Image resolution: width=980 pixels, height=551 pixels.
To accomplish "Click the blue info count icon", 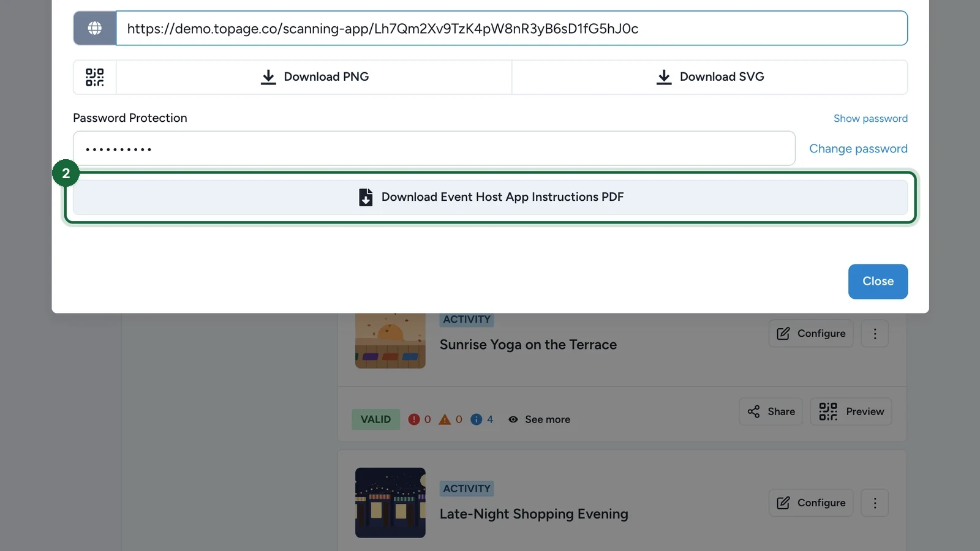I will (x=476, y=419).
